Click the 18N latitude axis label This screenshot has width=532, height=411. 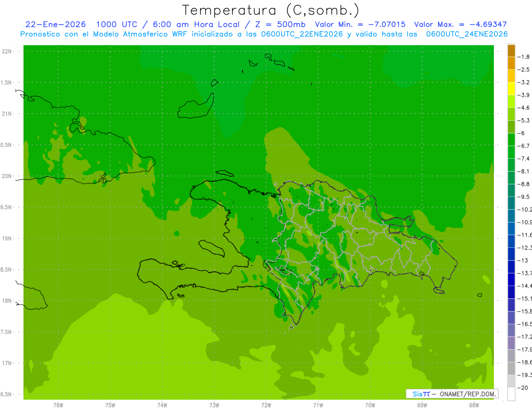click(8, 301)
